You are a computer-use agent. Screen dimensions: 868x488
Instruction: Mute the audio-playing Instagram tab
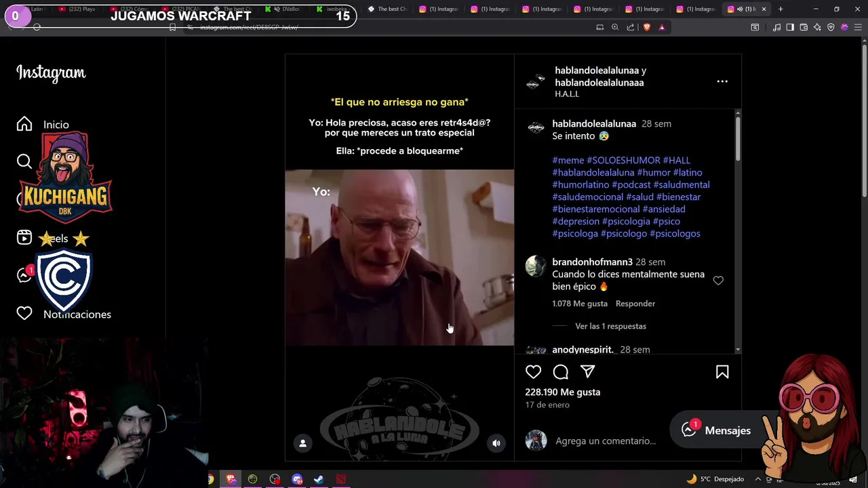740,9
